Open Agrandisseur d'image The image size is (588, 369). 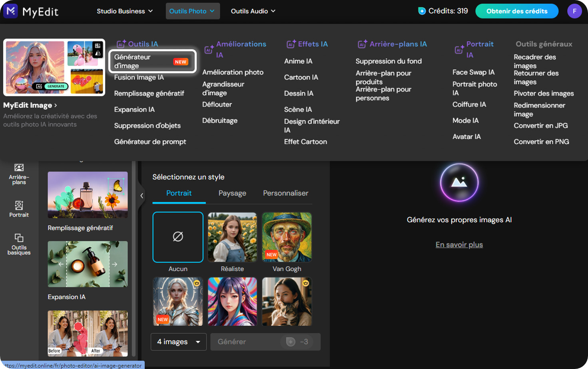point(223,88)
